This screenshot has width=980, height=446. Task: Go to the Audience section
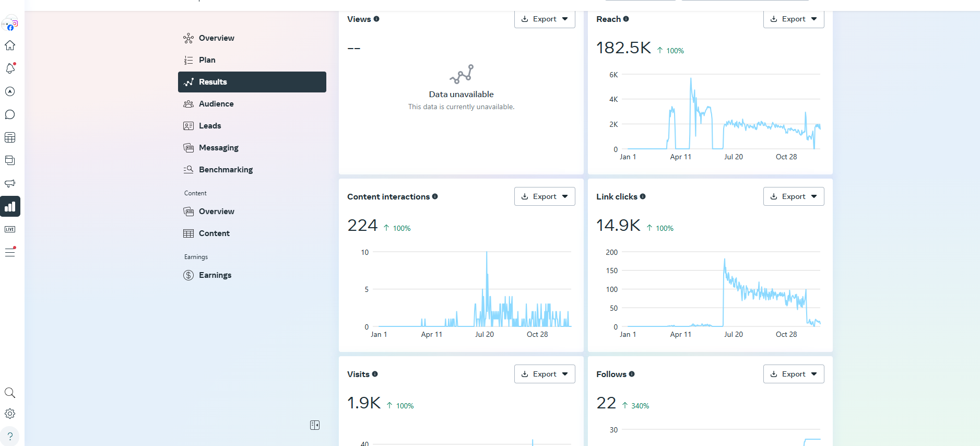216,104
